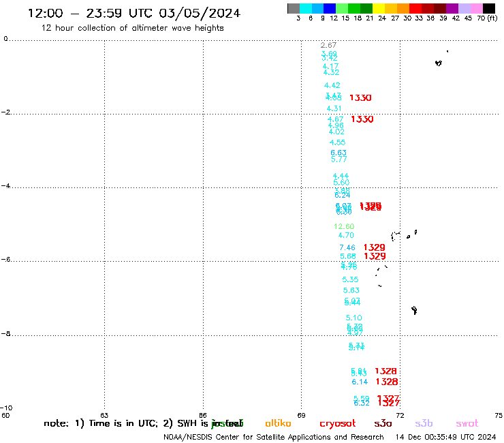Viewport: 504px width, 443px height.
Task: Click the latitude axis label '-8'
Action: point(5,334)
